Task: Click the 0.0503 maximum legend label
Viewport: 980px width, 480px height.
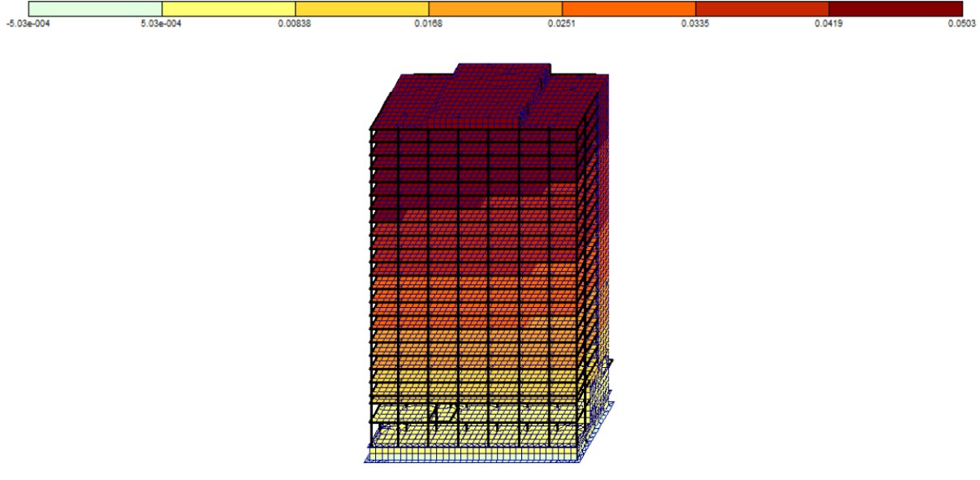Action: (963, 24)
